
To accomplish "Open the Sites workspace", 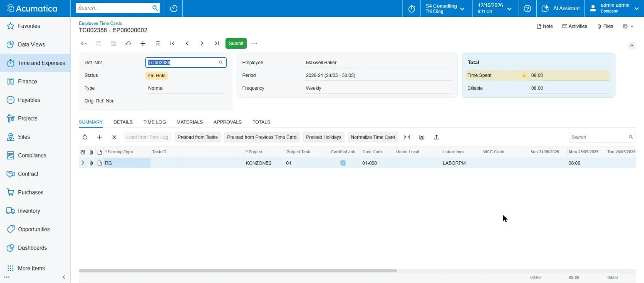I will pos(35,137).
